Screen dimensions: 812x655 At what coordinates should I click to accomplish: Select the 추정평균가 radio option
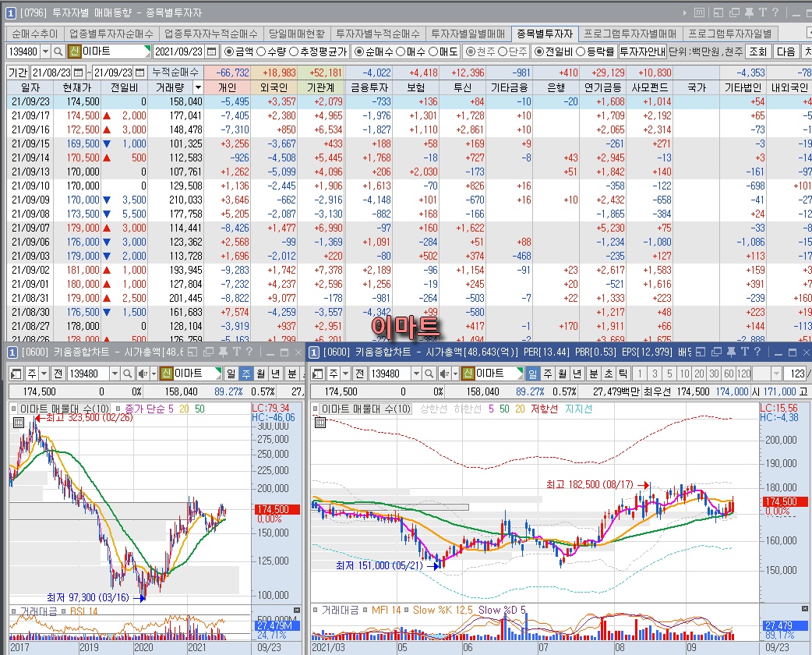(319, 51)
